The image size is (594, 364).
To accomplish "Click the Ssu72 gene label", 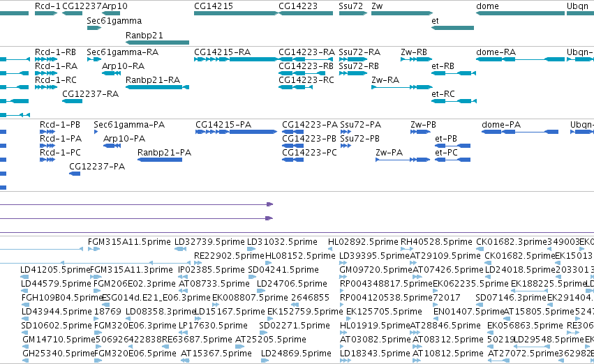I will 351,6.
